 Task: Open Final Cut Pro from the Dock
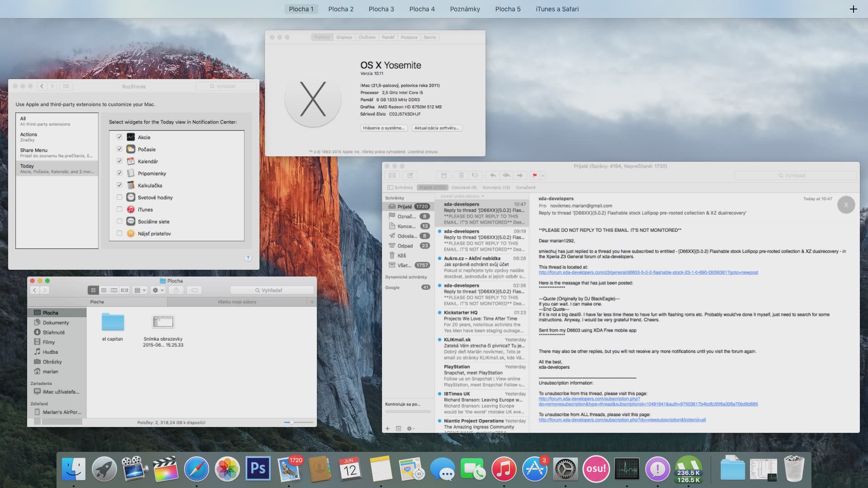(165, 469)
